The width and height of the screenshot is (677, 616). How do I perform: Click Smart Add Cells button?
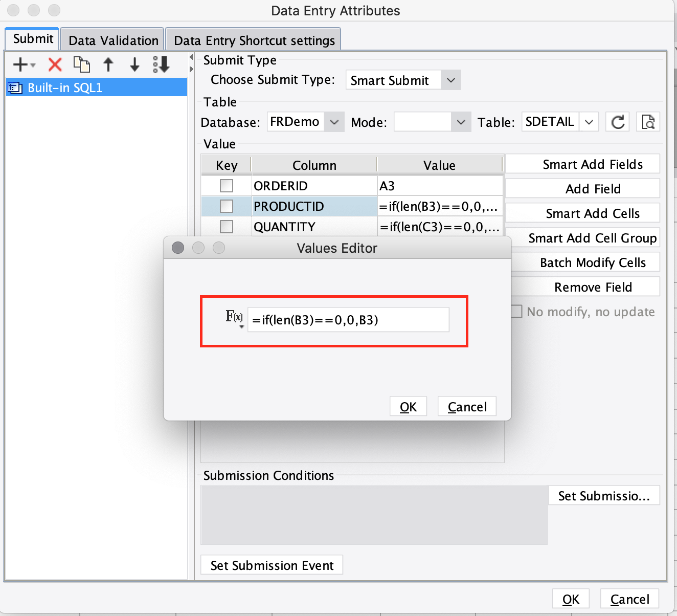582,213
